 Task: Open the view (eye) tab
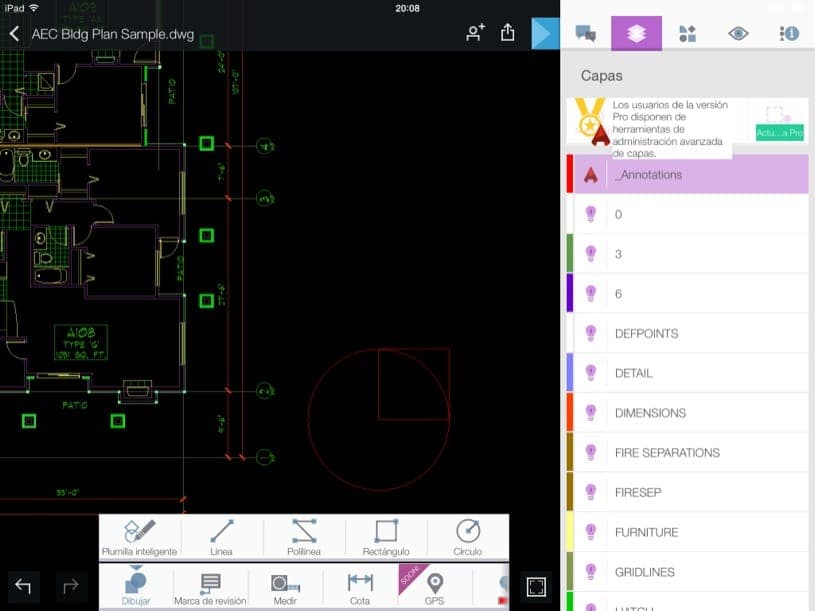point(738,33)
